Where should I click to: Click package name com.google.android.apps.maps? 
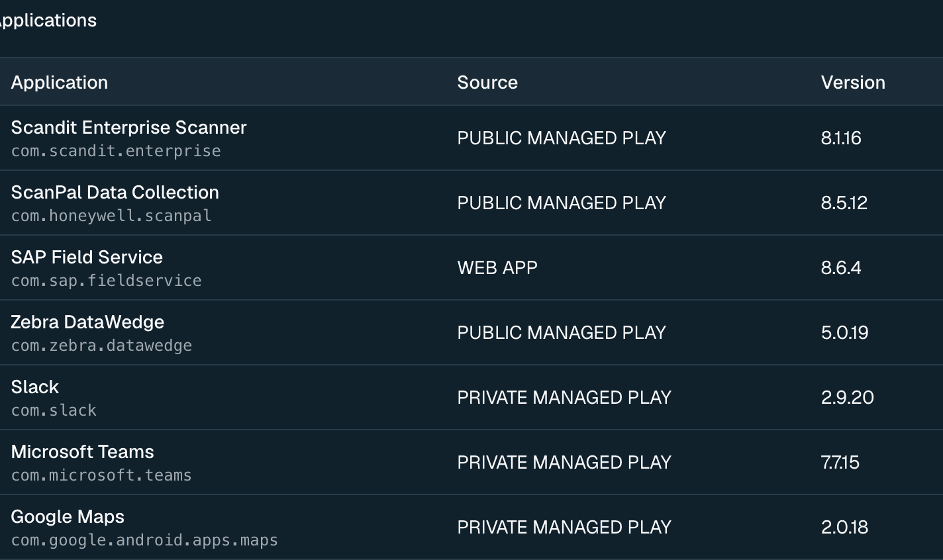click(144, 540)
